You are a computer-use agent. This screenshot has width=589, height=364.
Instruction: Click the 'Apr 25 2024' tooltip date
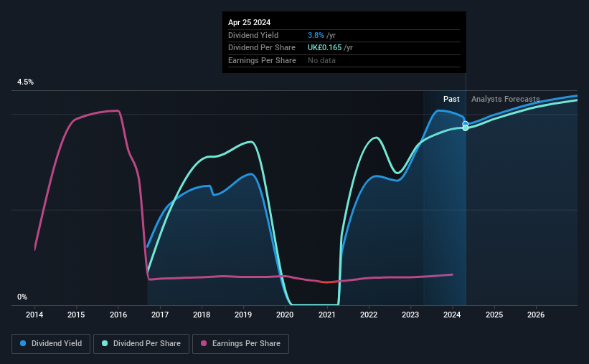click(x=249, y=22)
